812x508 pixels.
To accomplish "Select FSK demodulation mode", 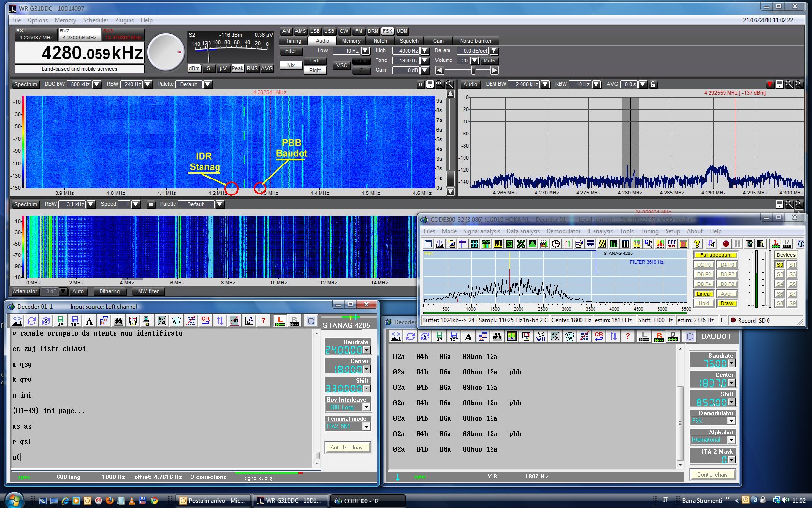I will pos(388,31).
